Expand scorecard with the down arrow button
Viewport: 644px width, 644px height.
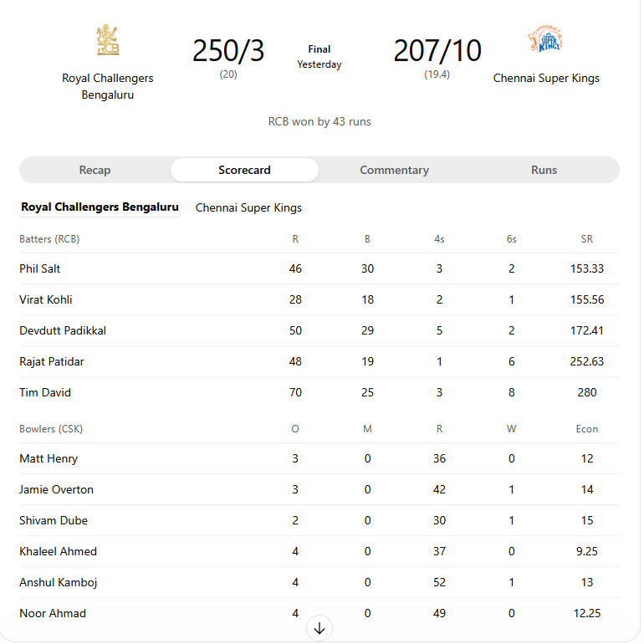point(319,628)
